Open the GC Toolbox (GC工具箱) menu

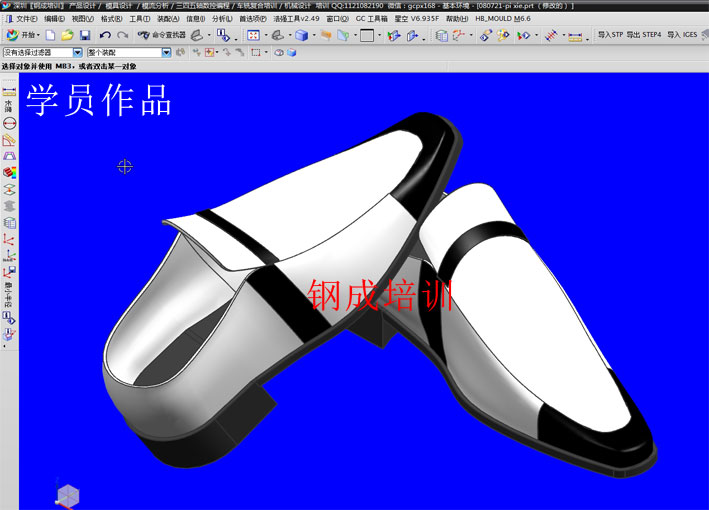pyautogui.click(x=372, y=19)
